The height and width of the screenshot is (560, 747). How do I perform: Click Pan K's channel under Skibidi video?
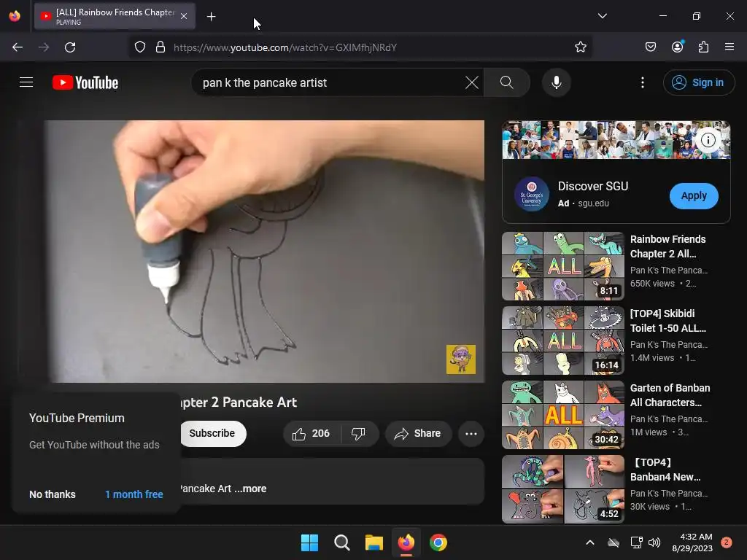click(668, 345)
